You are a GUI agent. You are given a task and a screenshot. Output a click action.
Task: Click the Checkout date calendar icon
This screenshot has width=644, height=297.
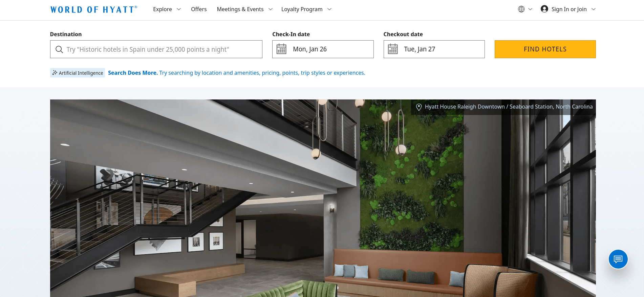pyautogui.click(x=393, y=49)
